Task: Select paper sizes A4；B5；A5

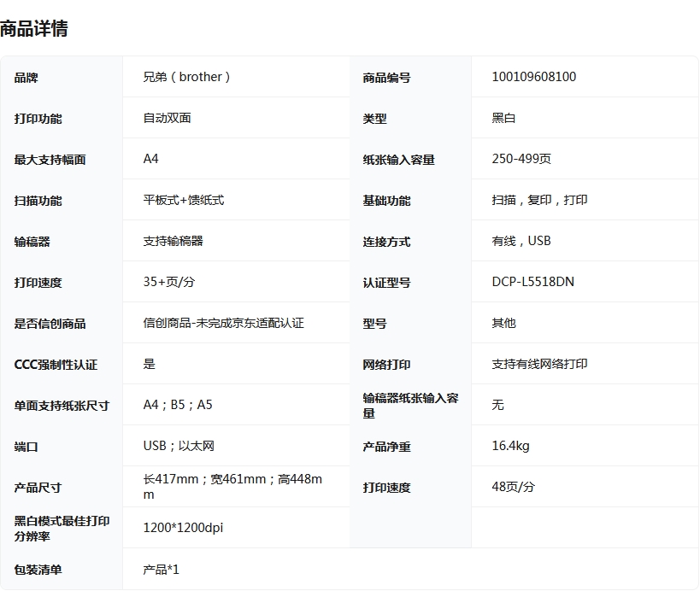Action: tap(178, 405)
